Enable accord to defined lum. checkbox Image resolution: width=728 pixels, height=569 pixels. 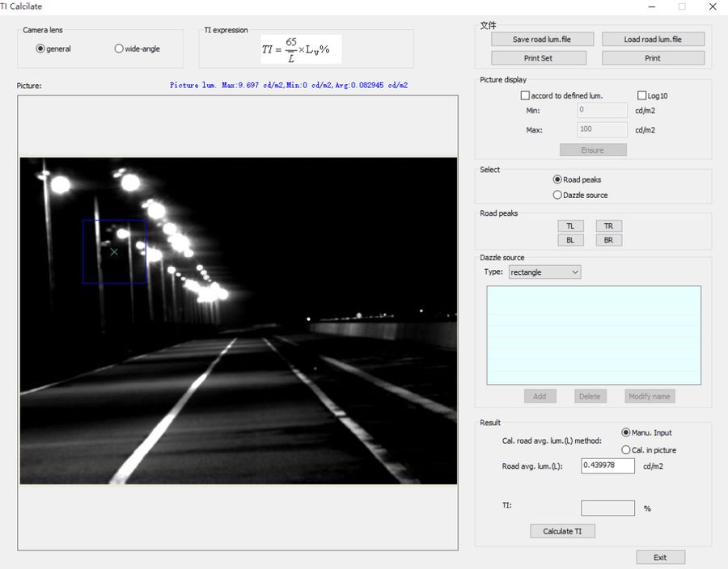pyautogui.click(x=526, y=95)
